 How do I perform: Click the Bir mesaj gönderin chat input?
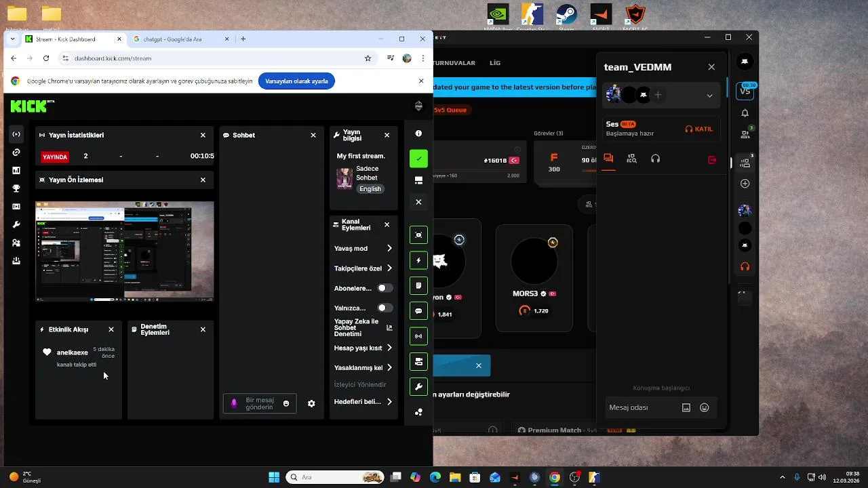(x=260, y=403)
